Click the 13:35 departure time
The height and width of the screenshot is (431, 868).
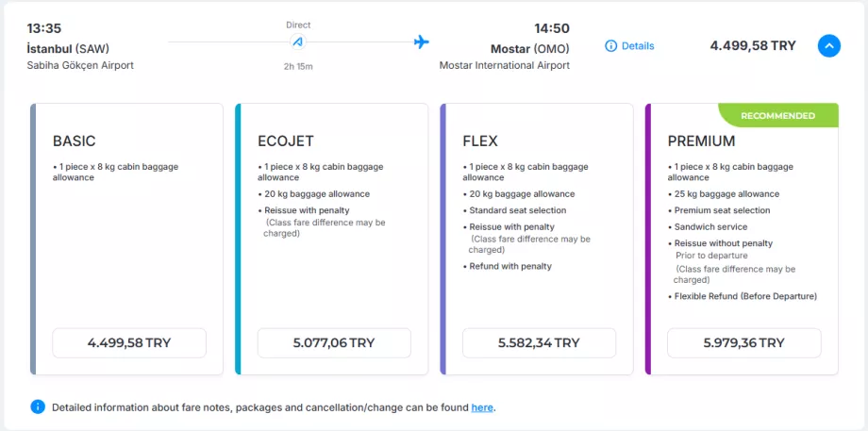44,28
